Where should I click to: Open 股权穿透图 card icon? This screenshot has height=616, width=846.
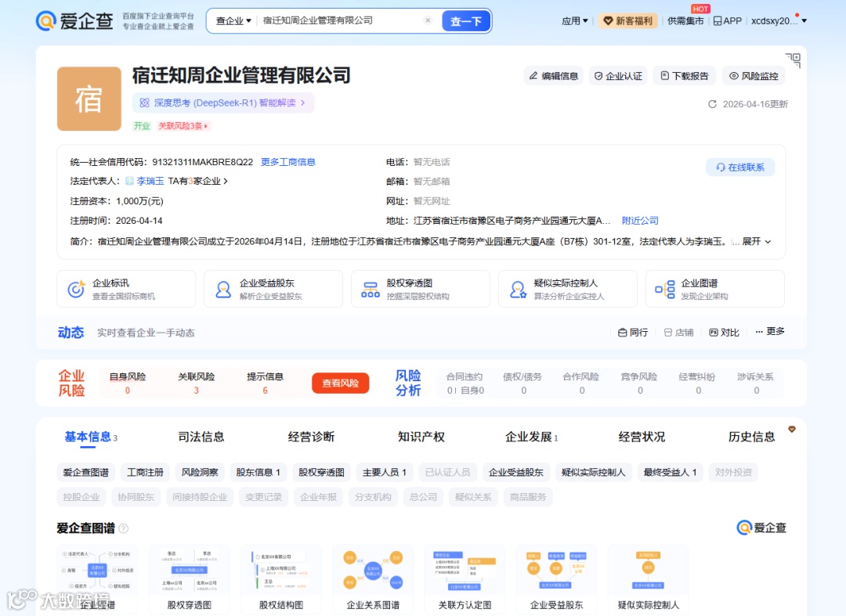click(370, 290)
